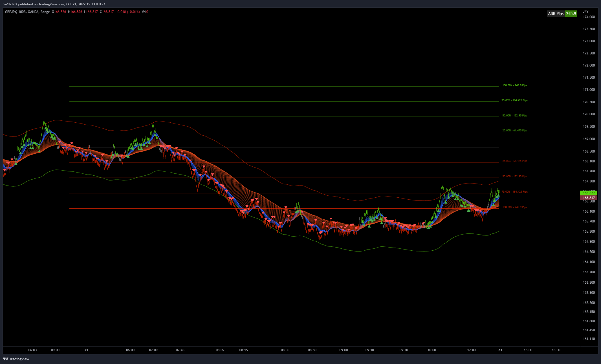601x364 pixels.
Task: Click the 164.500 price axis label
Action: [x=589, y=252]
